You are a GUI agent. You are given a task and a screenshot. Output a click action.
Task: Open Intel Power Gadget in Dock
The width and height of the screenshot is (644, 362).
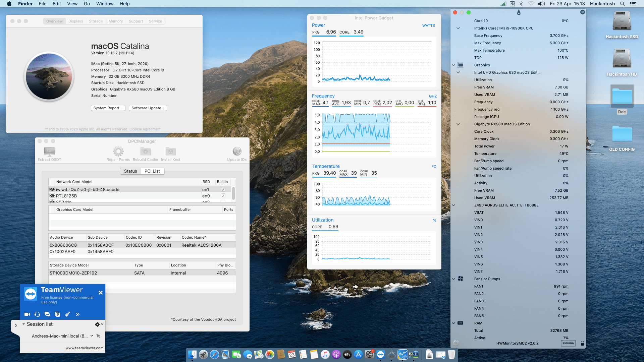coord(402,354)
